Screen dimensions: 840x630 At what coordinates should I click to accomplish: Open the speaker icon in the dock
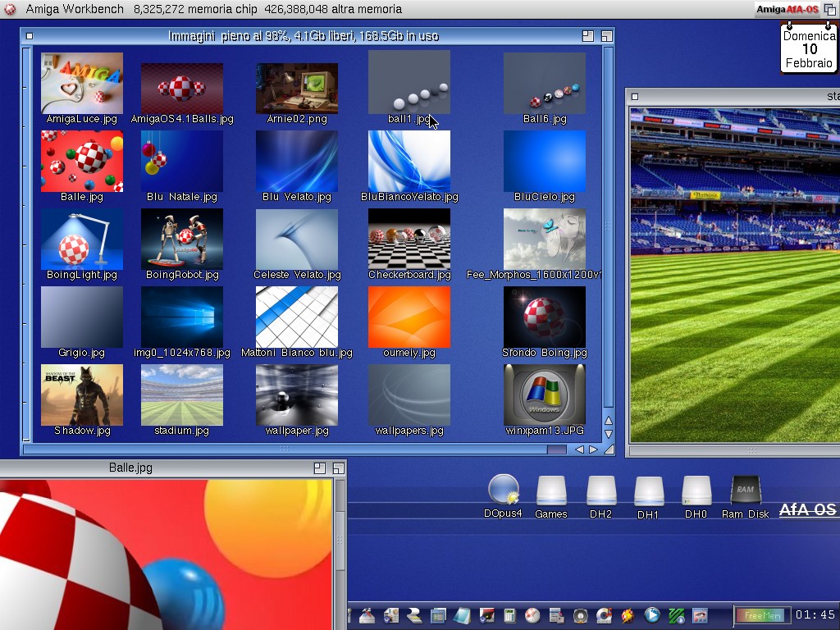(x=581, y=614)
